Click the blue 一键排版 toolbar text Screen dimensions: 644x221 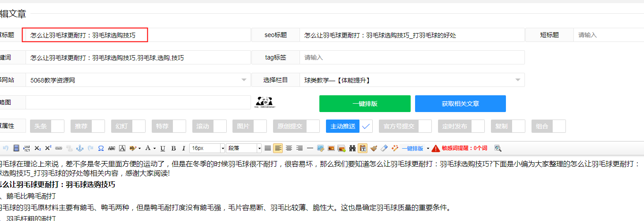point(412,148)
